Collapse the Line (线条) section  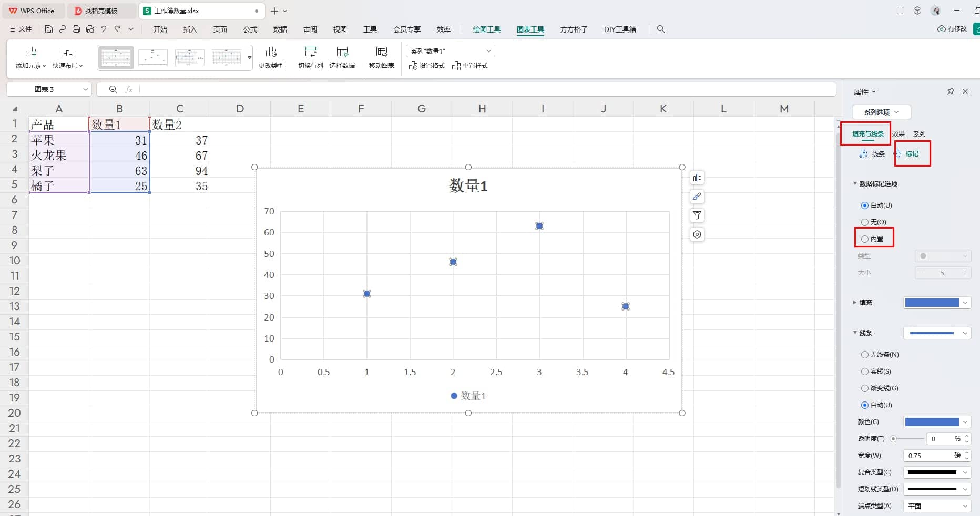855,333
